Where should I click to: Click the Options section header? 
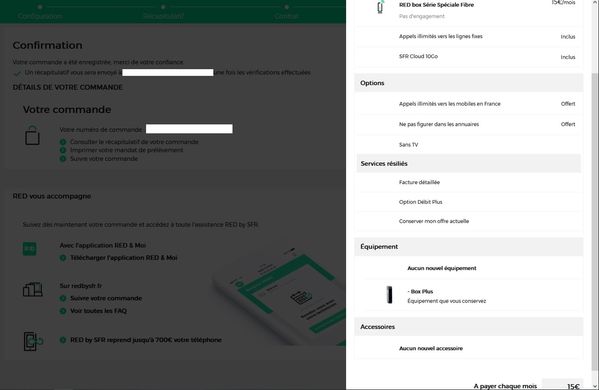[x=469, y=83]
